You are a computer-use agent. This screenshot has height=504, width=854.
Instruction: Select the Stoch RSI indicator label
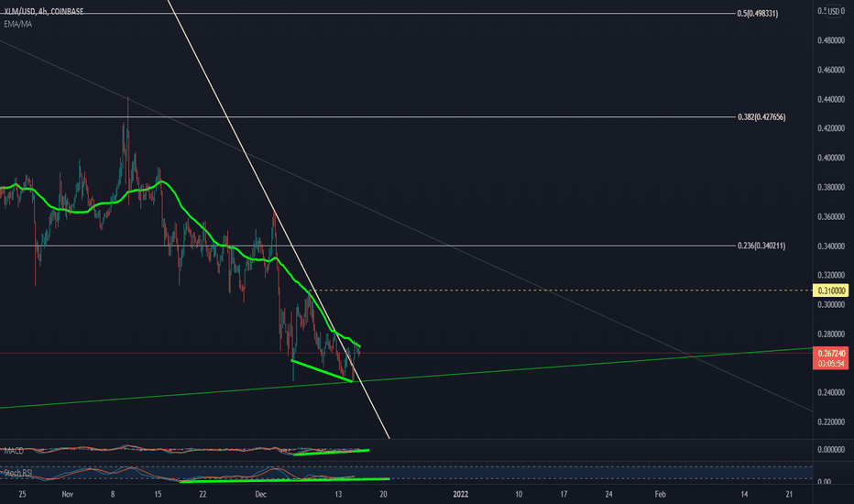point(18,473)
